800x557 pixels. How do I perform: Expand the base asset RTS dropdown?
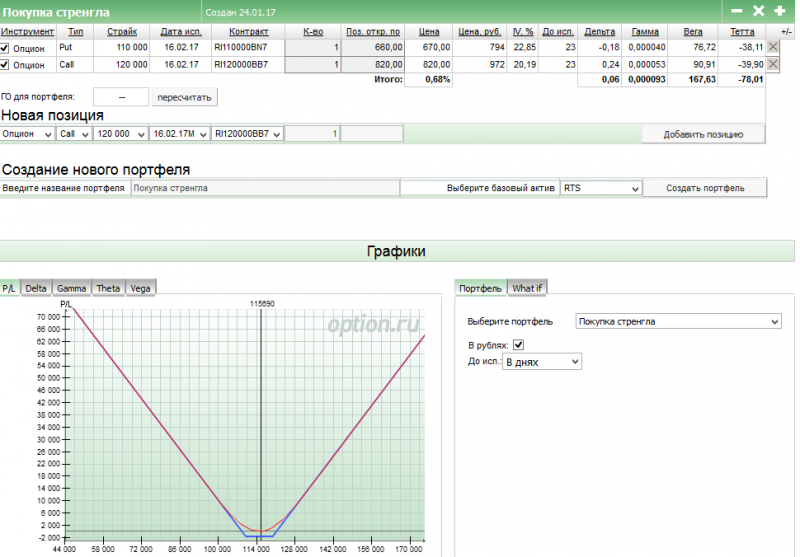[x=600, y=188]
